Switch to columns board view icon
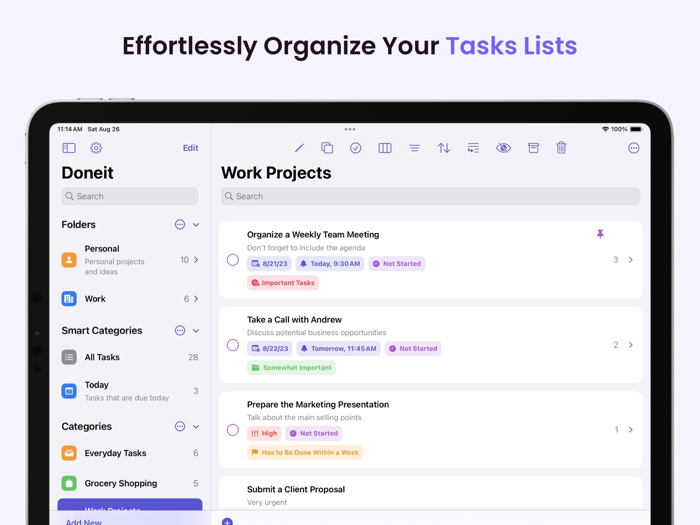 click(385, 148)
